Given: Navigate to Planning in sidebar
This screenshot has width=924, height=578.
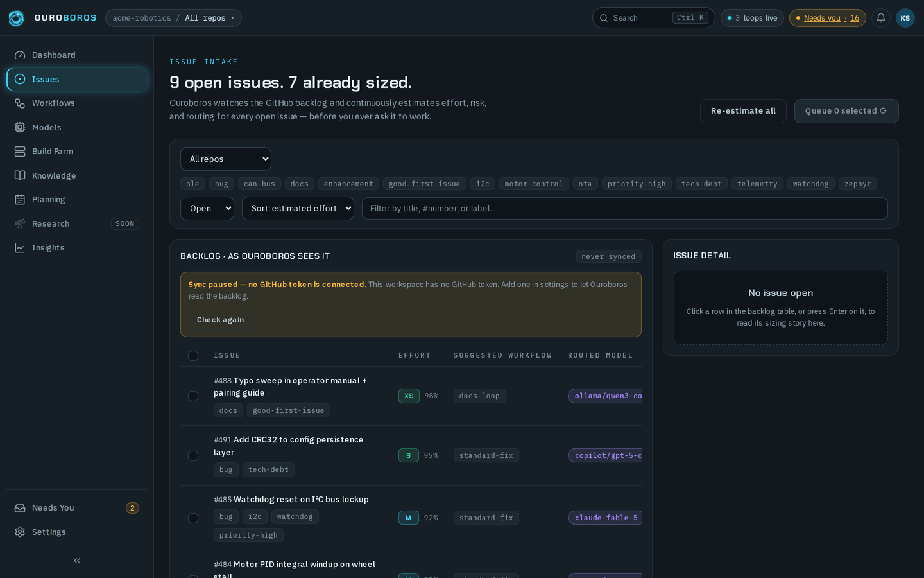Looking at the screenshot, I should point(77,200).
